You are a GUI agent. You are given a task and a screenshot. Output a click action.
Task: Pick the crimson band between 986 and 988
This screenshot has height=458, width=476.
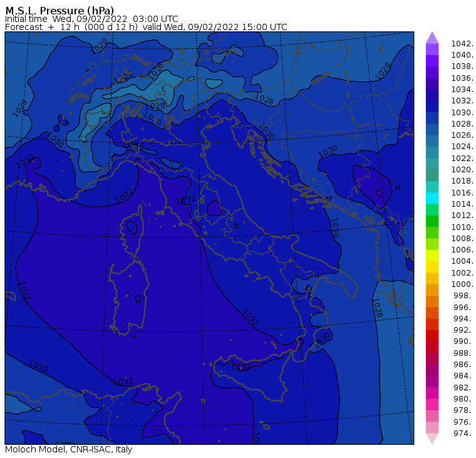tap(432, 358)
